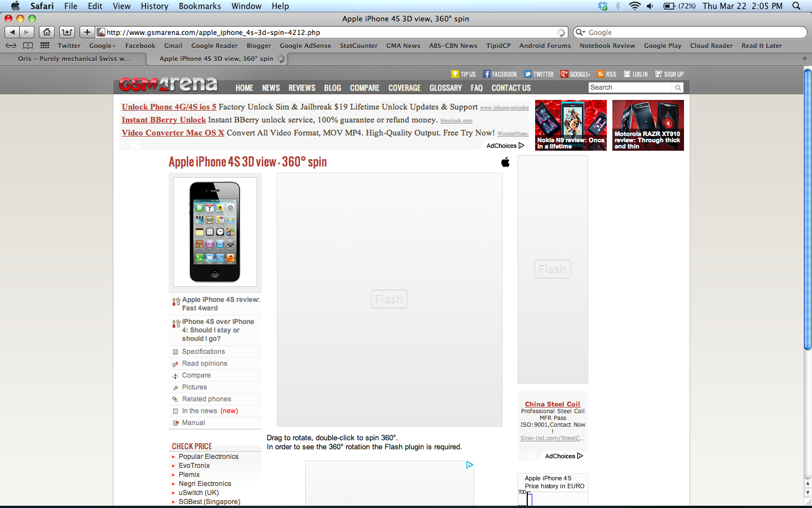Open Spotlight search in menu bar
This screenshot has width=812, height=508.
[x=796, y=6]
